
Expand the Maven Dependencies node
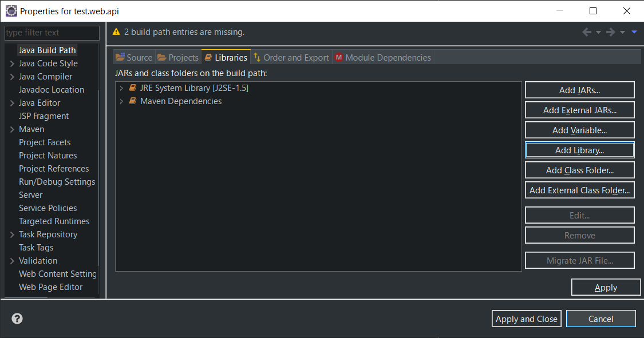coord(121,101)
